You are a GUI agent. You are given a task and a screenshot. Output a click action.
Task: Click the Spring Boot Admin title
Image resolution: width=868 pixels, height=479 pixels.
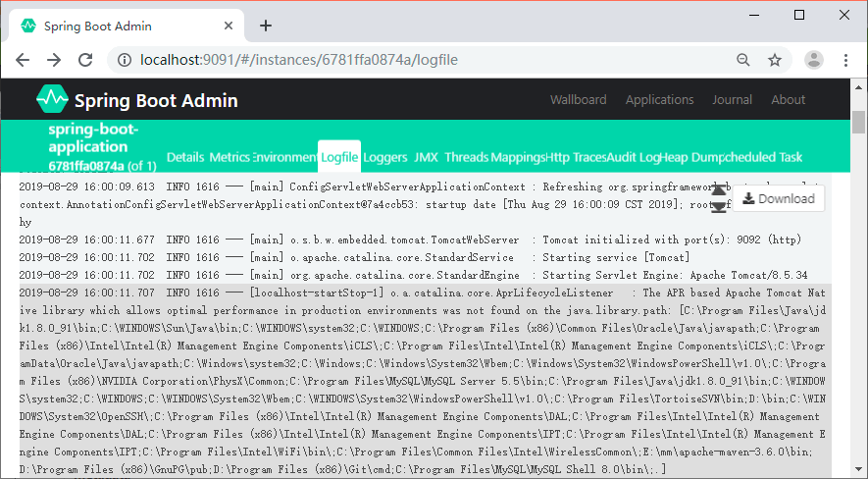click(x=156, y=100)
